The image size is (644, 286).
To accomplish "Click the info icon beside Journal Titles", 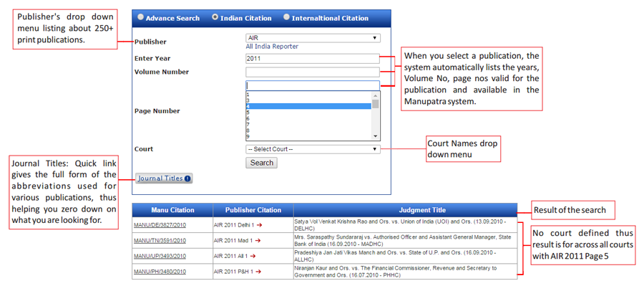I will coord(187,178).
